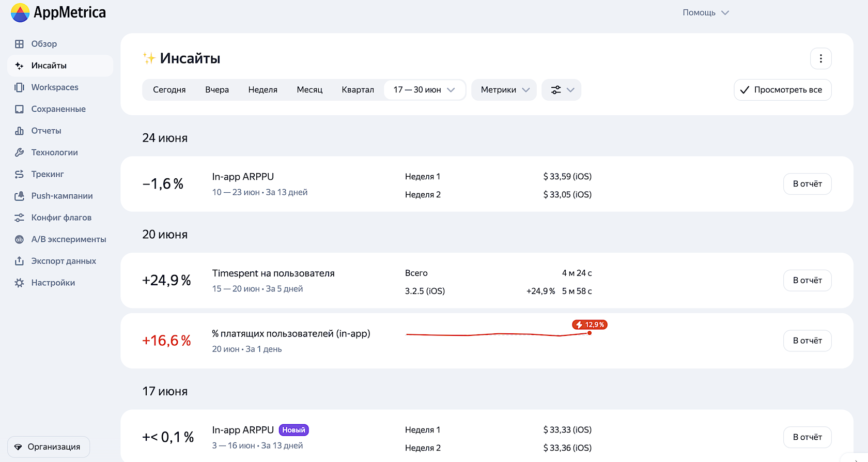Expand the 17 — 30 июн date dropdown
The width and height of the screenshot is (868, 462).
point(424,90)
